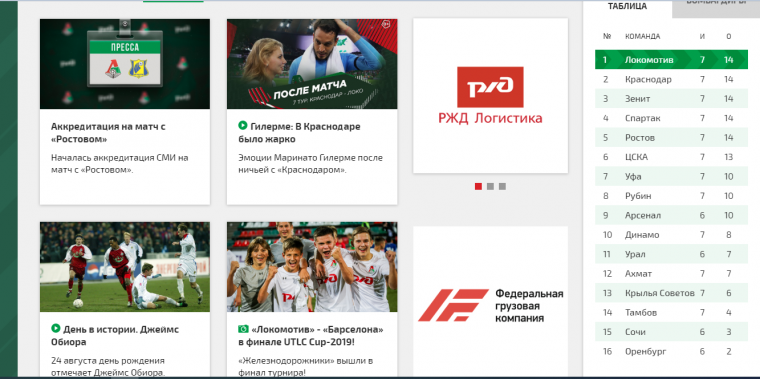Image resolution: width=760 pixels, height=379 pixels.
Task: Select the Локомотив row in standings table
Action: 671,60
